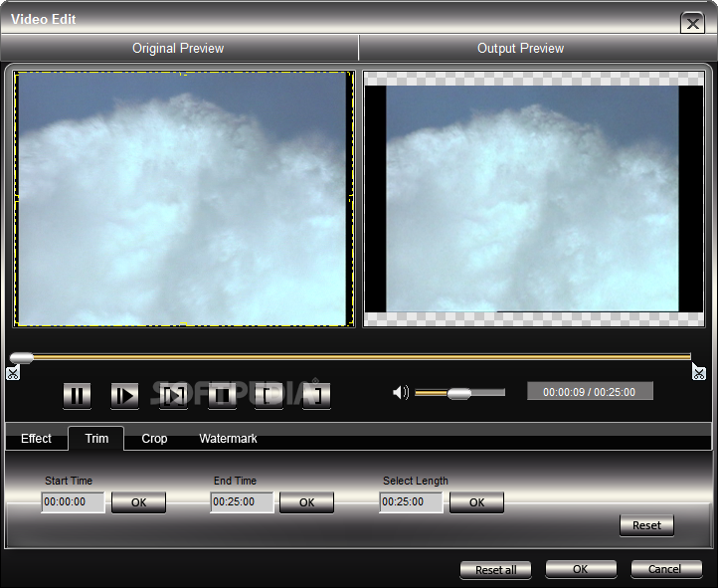Select the Trim tab

[96, 439]
